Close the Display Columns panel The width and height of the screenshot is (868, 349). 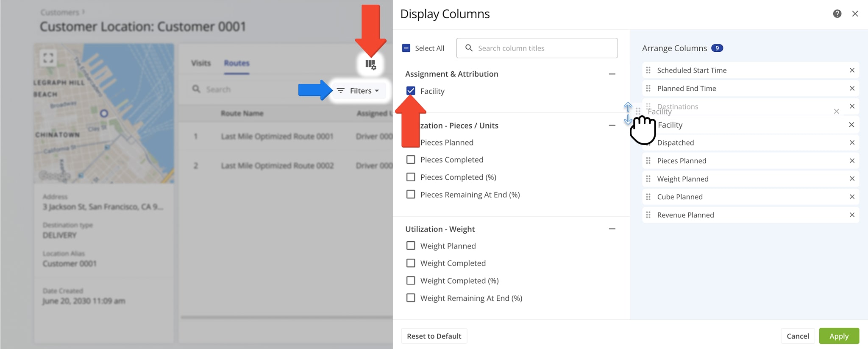(x=855, y=14)
